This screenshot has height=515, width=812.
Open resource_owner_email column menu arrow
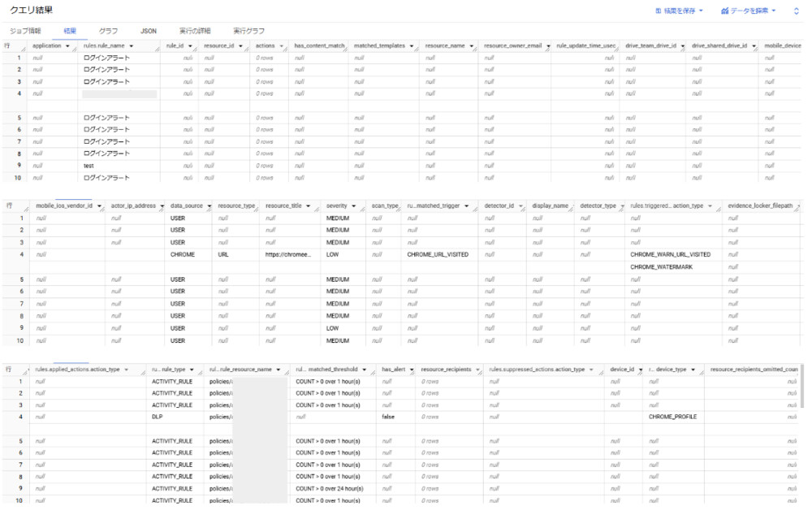pos(548,46)
